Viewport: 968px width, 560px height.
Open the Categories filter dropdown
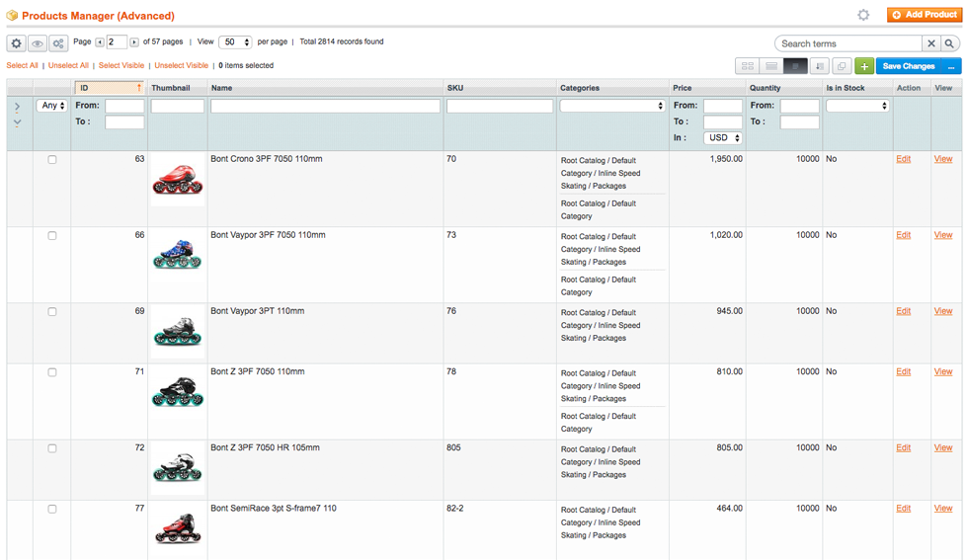[611, 107]
